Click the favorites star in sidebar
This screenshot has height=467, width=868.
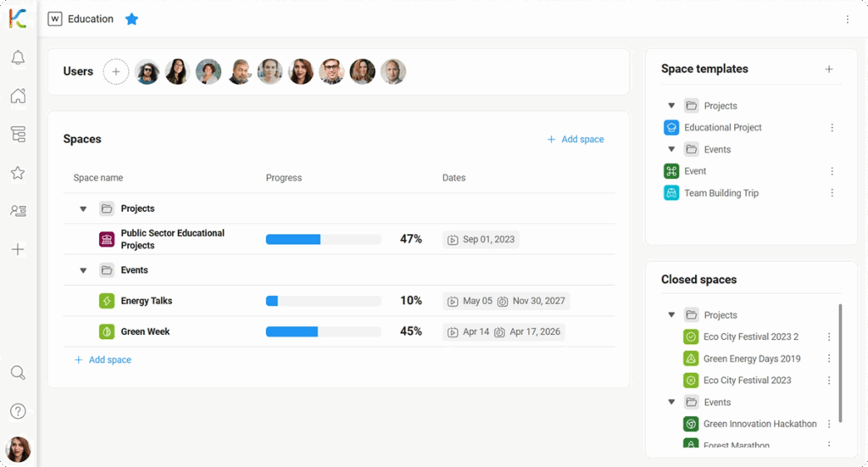pos(18,173)
